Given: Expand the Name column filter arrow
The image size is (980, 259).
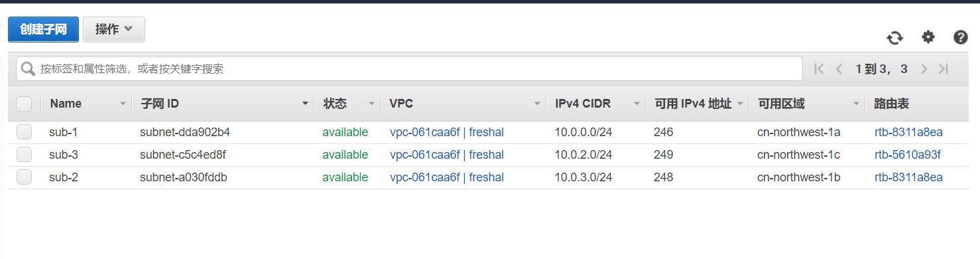Looking at the screenshot, I should (123, 104).
